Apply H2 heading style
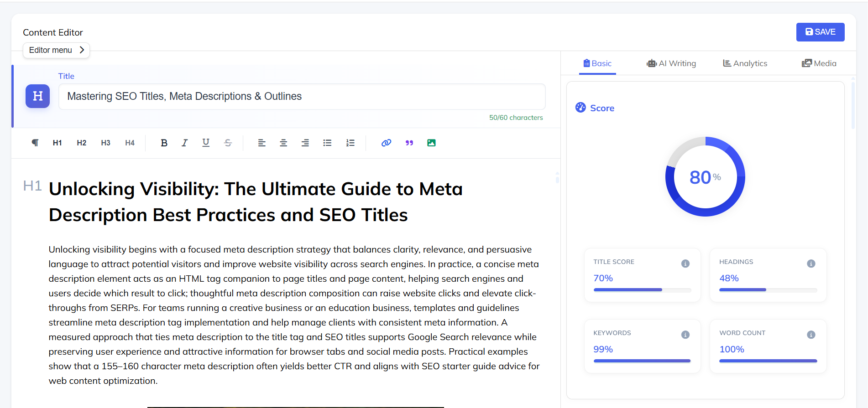The height and width of the screenshot is (408, 868). coord(81,143)
